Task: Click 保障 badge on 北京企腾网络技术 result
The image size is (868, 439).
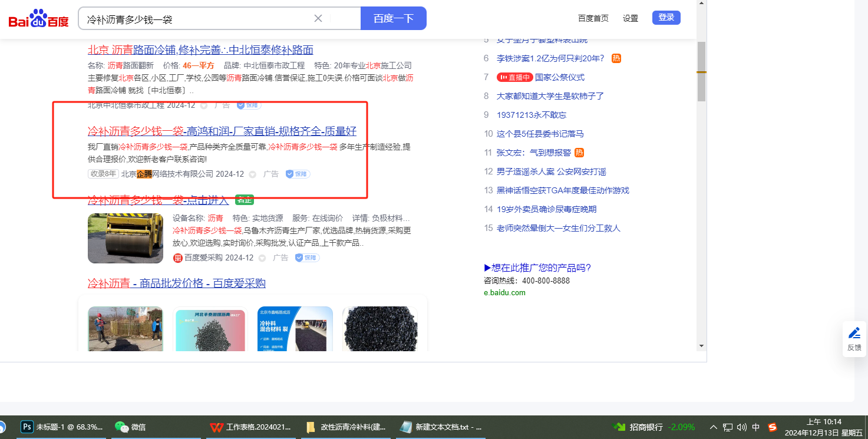Action: pos(298,174)
